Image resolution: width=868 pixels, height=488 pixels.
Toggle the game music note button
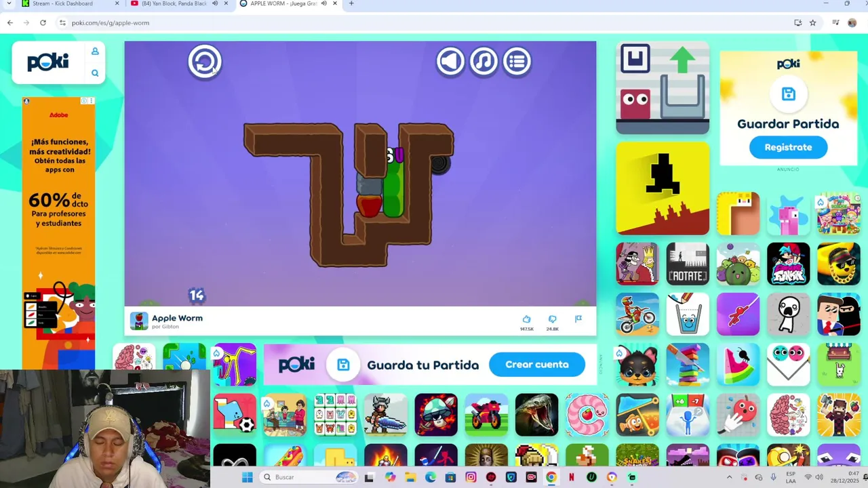click(x=484, y=61)
